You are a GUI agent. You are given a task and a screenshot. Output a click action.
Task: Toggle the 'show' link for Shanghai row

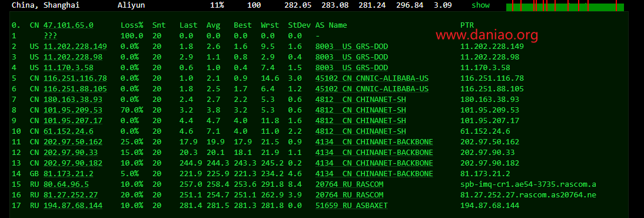tap(480, 5)
